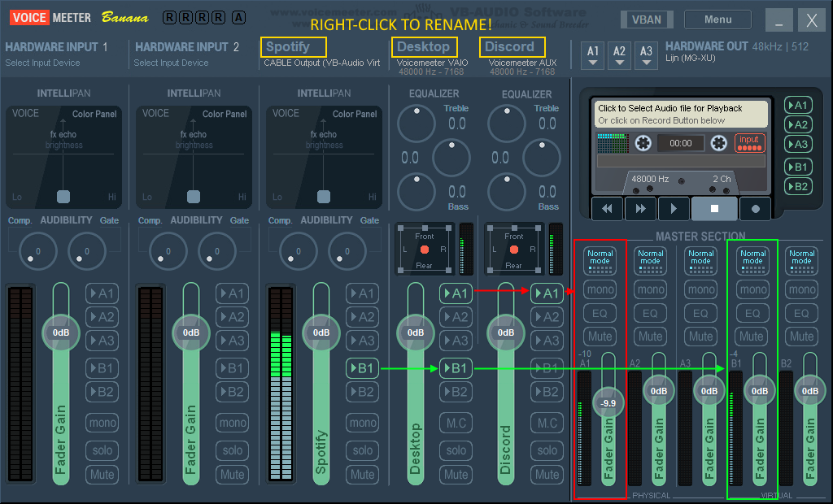This screenshot has height=504, width=833.
Task: Enable EQ on the B1 master bus
Action: [x=752, y=313]
